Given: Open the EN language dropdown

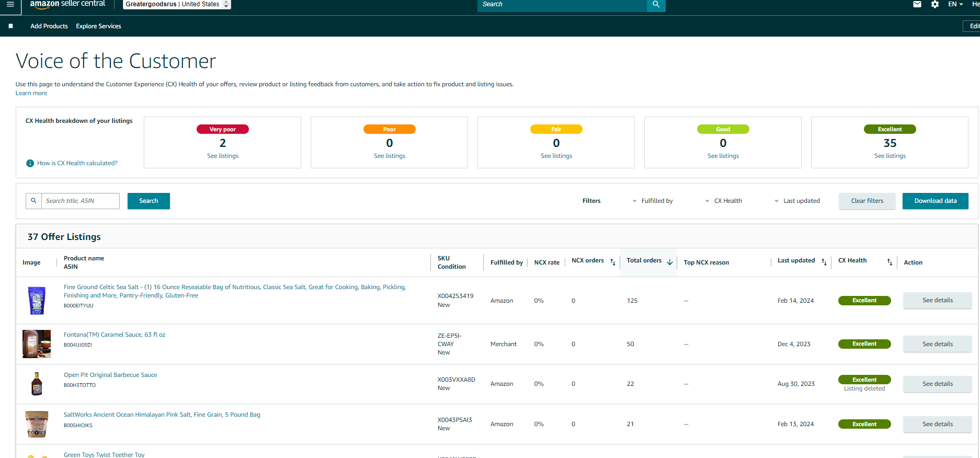Looking at the screenshot, I should pos(955,4).
